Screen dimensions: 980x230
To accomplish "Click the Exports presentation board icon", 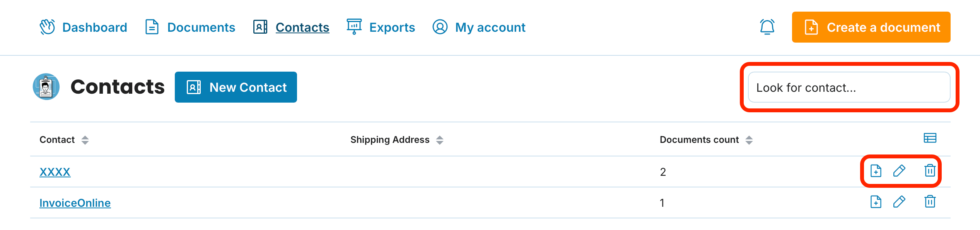I will click(x=354, y=27).
